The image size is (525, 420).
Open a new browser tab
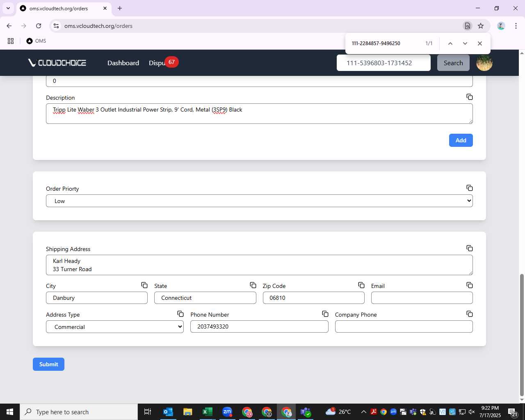120,8
